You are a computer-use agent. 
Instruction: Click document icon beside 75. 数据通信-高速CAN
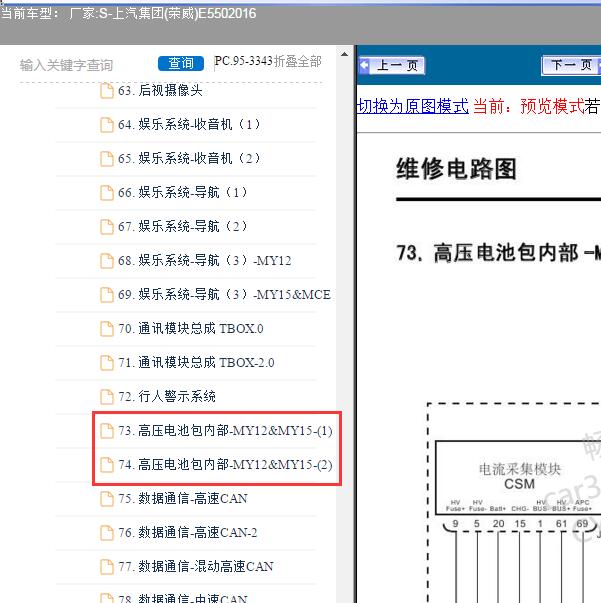(107, 499)
